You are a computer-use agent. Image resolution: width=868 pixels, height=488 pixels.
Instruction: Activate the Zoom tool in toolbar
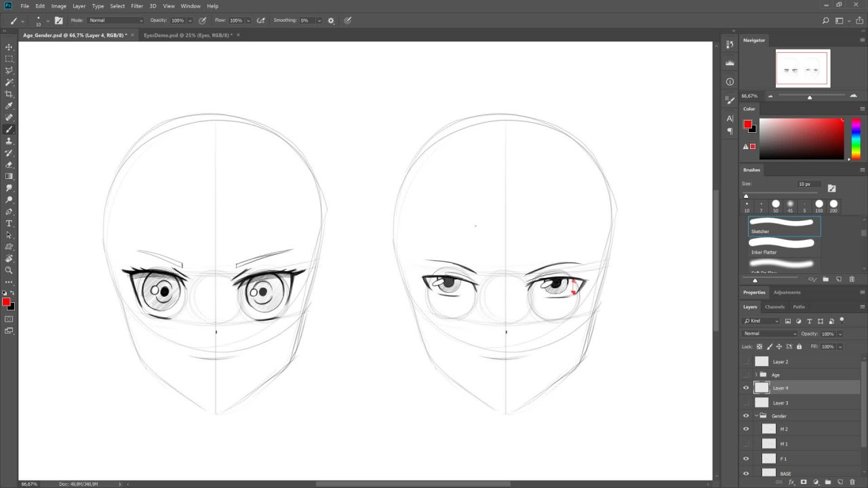click(9, 270)
